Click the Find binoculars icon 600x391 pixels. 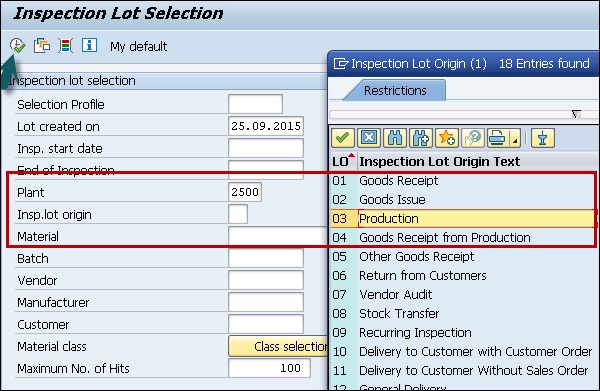click(395, 138)
